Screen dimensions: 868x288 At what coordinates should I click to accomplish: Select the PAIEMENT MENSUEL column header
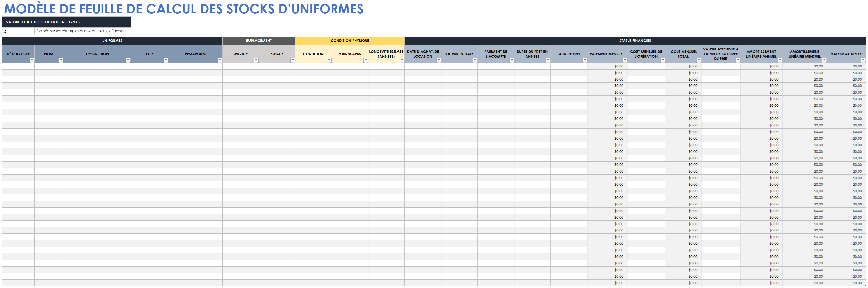tap(607, 54)
